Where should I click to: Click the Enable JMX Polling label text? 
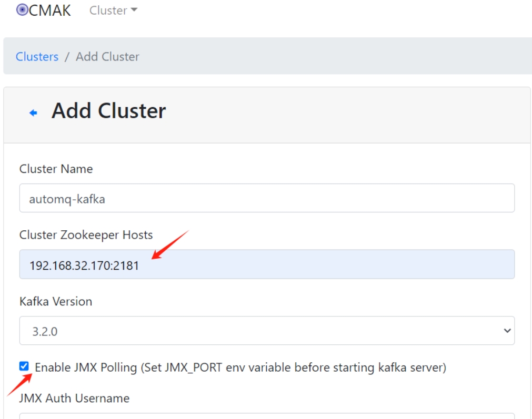240,367
